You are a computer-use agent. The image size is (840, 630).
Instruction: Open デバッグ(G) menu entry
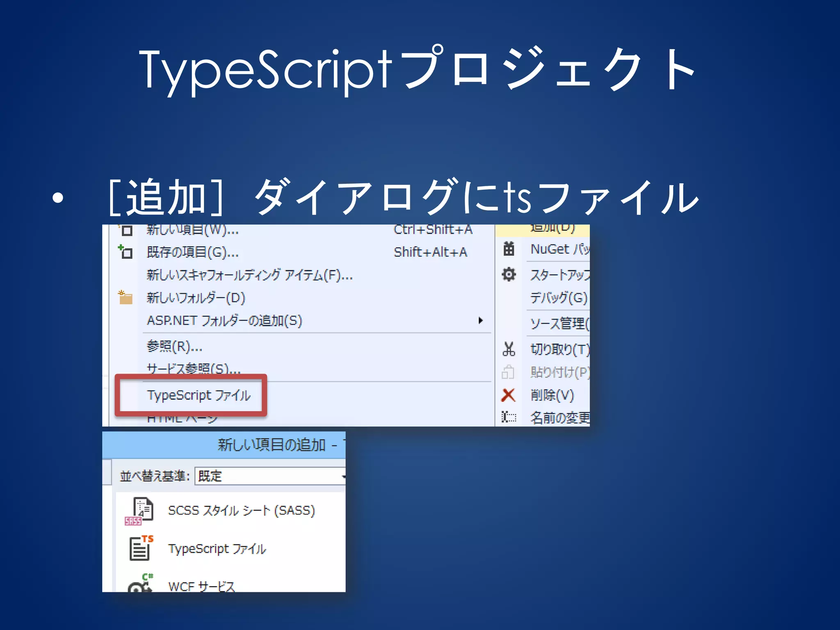(559, 297)
